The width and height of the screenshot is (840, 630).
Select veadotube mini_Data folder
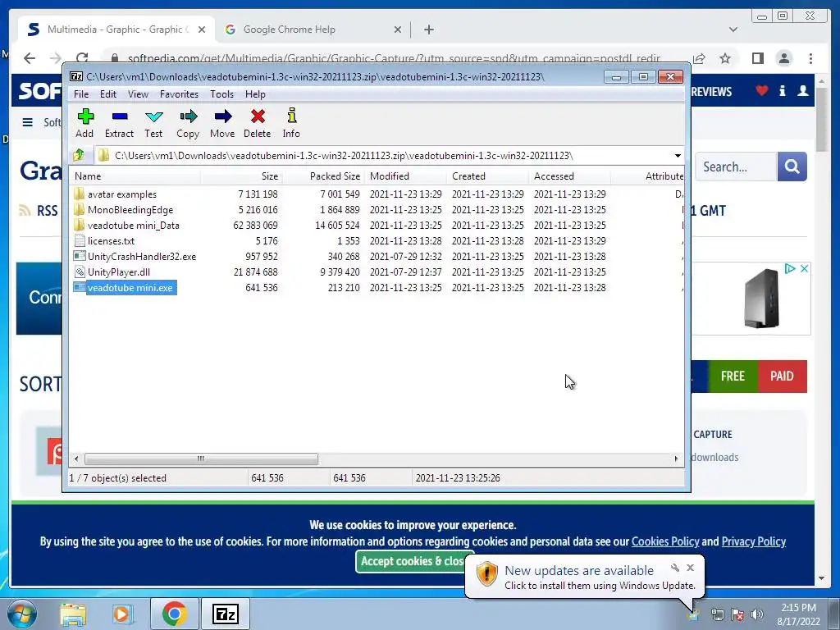click(x=134, y=225)
